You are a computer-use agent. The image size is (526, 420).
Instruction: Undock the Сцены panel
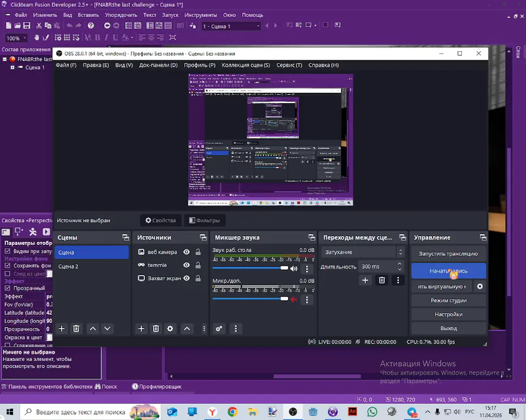point(126,237)
